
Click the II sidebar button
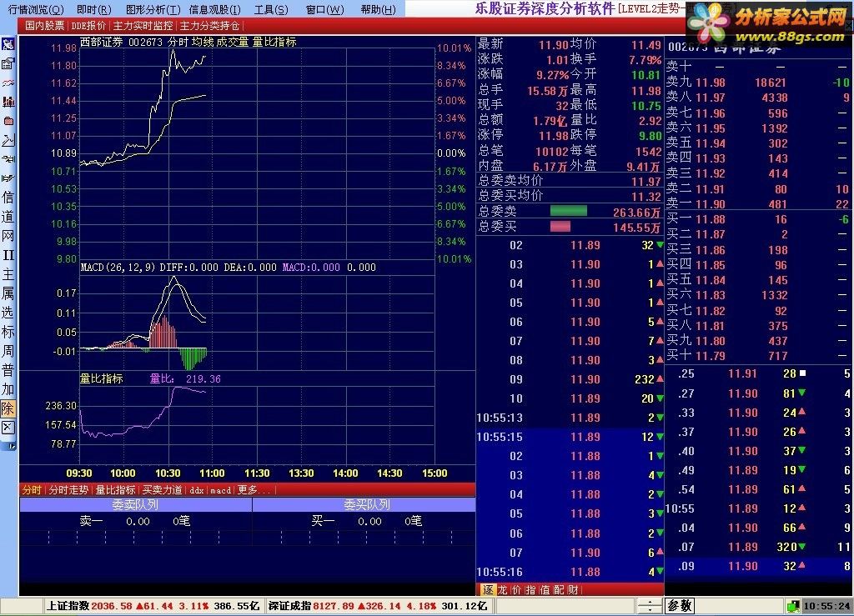(x=8, y=255)
